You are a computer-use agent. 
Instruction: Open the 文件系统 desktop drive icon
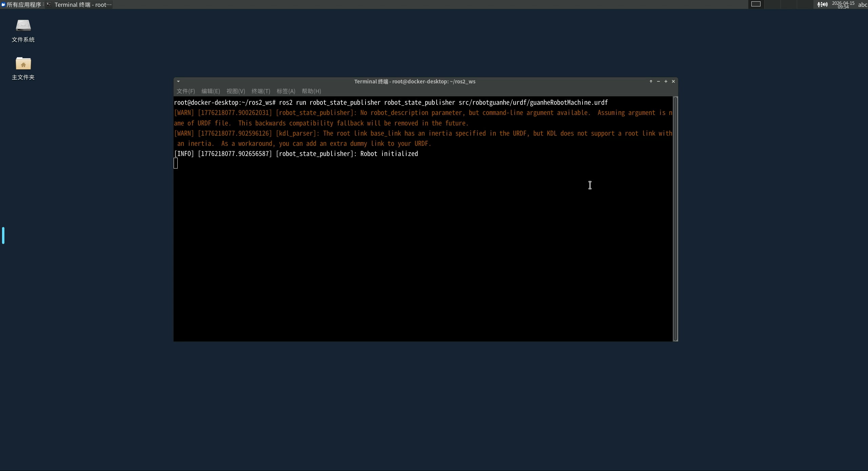click(23, 31)
